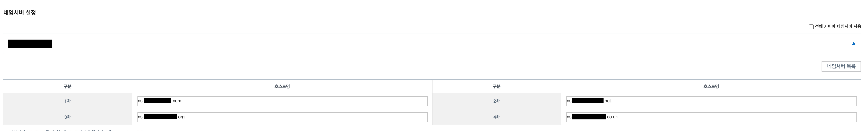Click the 구분 header above 1차
The image size is (868, 131).
[x=67, y=87]
